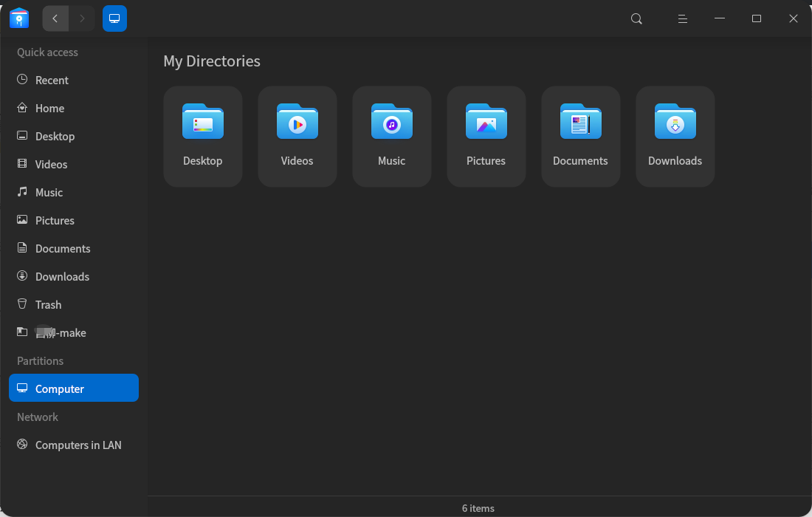Minimize the file manager window
812x517 pixels.
720,18
